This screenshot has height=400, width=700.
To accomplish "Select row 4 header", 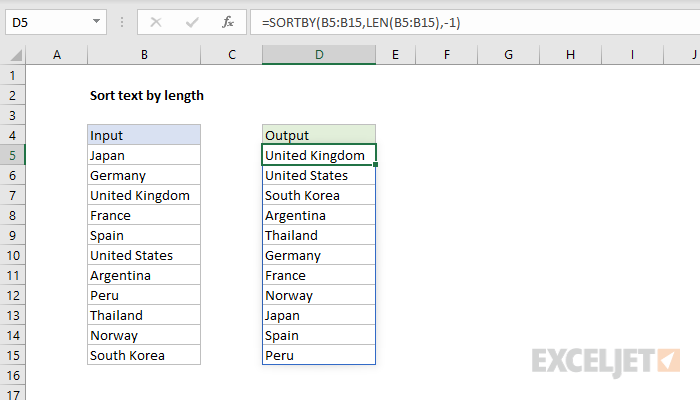I will pyautogui.click(x=12, y=135).
